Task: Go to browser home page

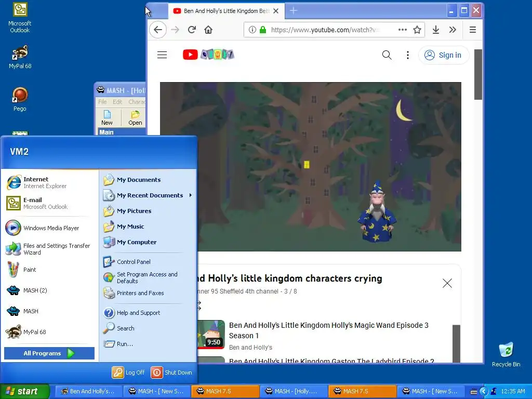Action: tap(208, 30)
